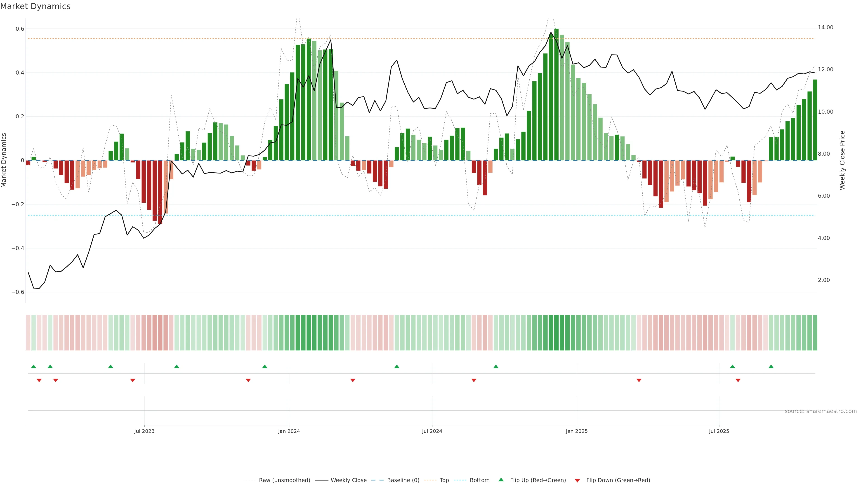Click the rightmost red flip-down marker
Viewport: 868px width, 488px height.
(x=738, y=380)
